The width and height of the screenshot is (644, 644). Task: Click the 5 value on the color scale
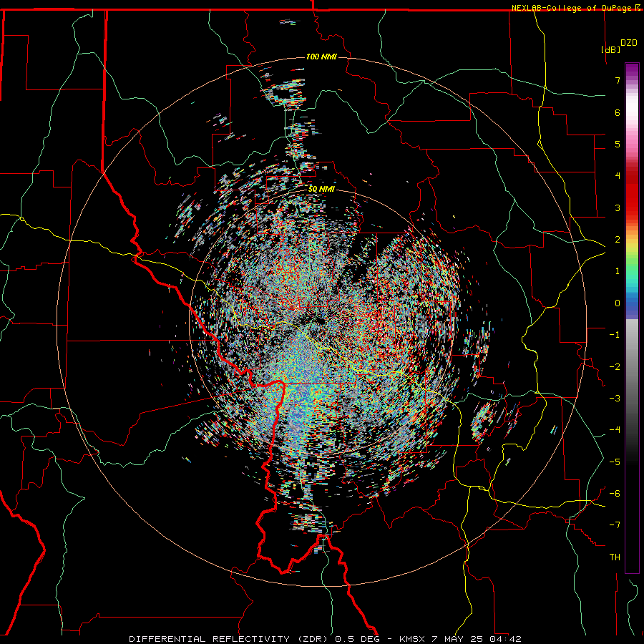click(x=618, y=144)
